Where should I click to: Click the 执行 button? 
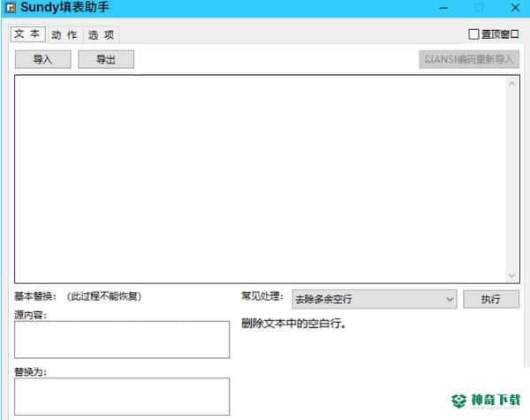[x=491, y=299]
